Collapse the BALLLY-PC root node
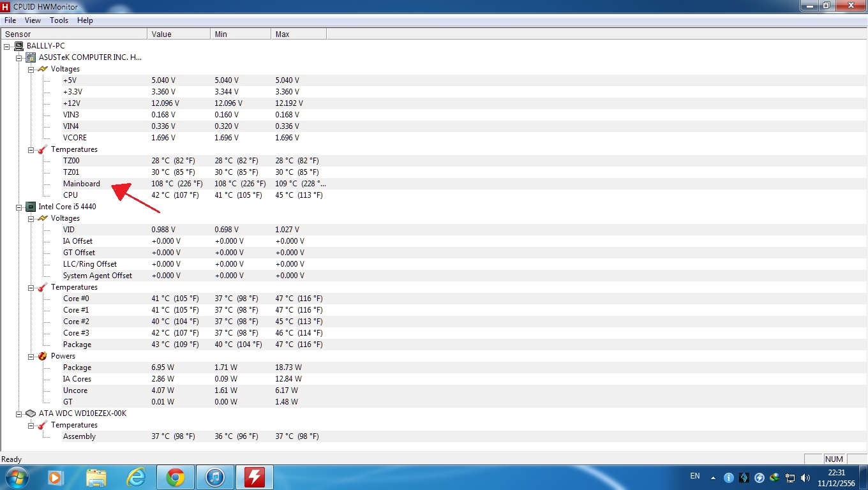The width and height of the screenshot is (868, 490). 7,46
